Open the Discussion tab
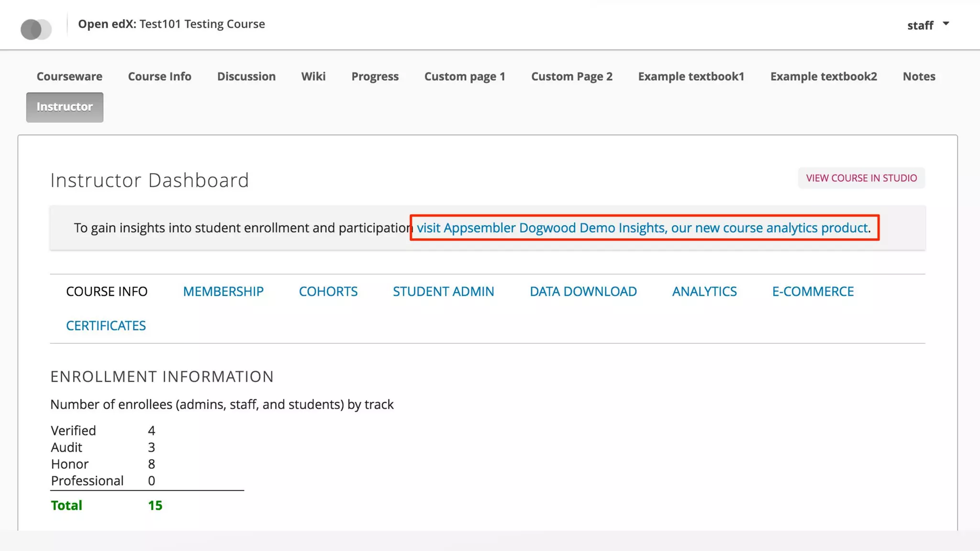 point(246,77)
